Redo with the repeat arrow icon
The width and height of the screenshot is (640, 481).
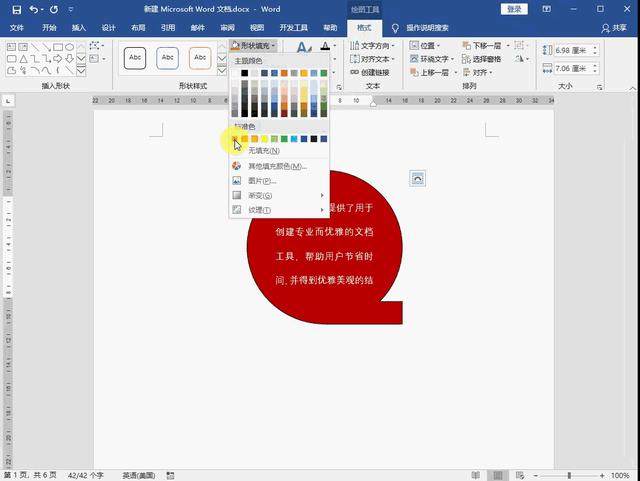tap(54, 9)
